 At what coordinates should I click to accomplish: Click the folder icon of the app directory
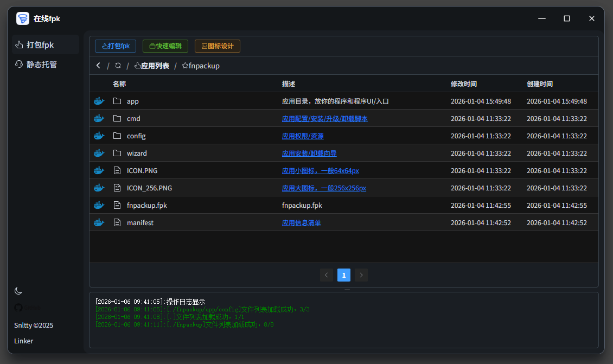[117, 101]
